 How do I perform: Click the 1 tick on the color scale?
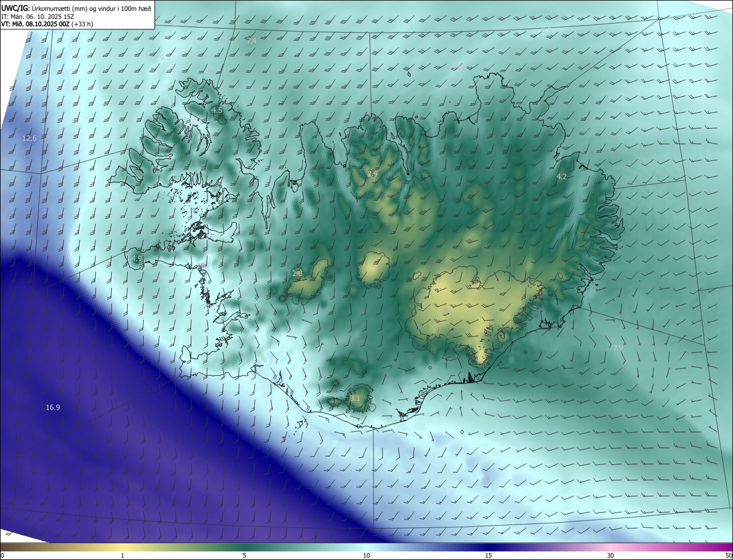click(x=123, y=555)
